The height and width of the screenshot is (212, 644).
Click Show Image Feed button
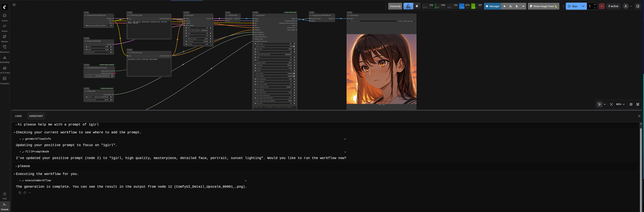[x=543, y=6]
